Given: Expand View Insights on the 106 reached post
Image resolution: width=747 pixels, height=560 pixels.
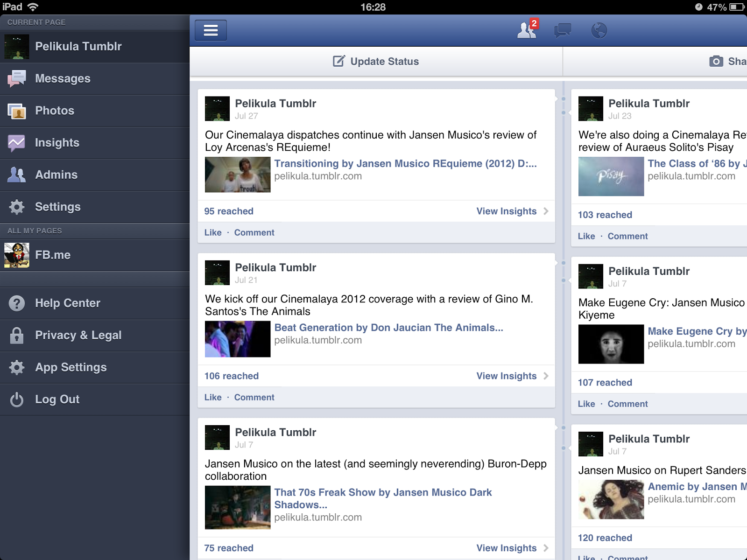Looking at the screenshot, I should pyautogui.click(x=512, y=376).
